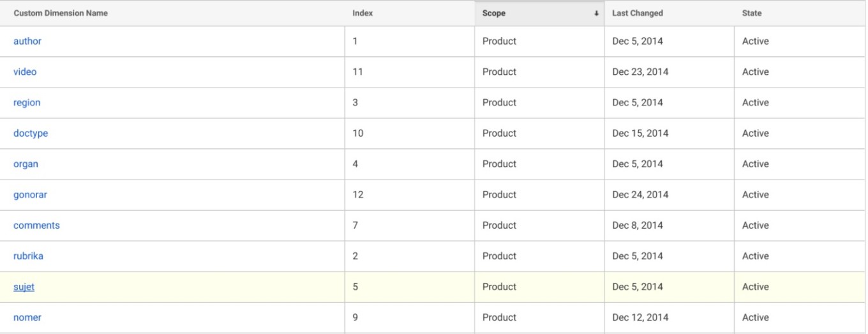
Task: Open the organ custom dimension
Action: click(26, 163)
